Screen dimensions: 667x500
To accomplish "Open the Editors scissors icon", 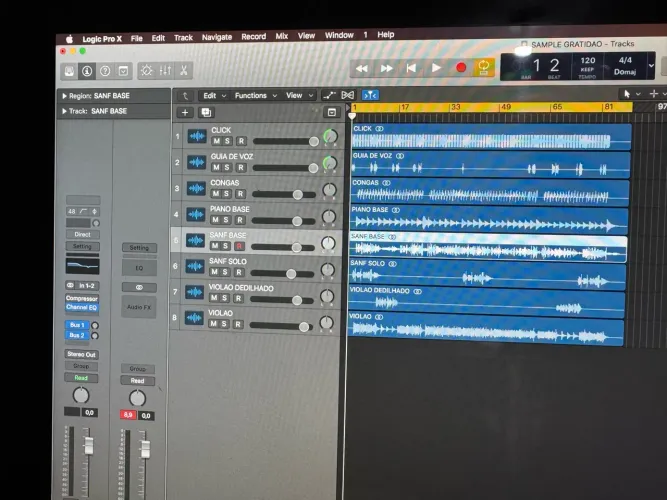I will (184, 70).
